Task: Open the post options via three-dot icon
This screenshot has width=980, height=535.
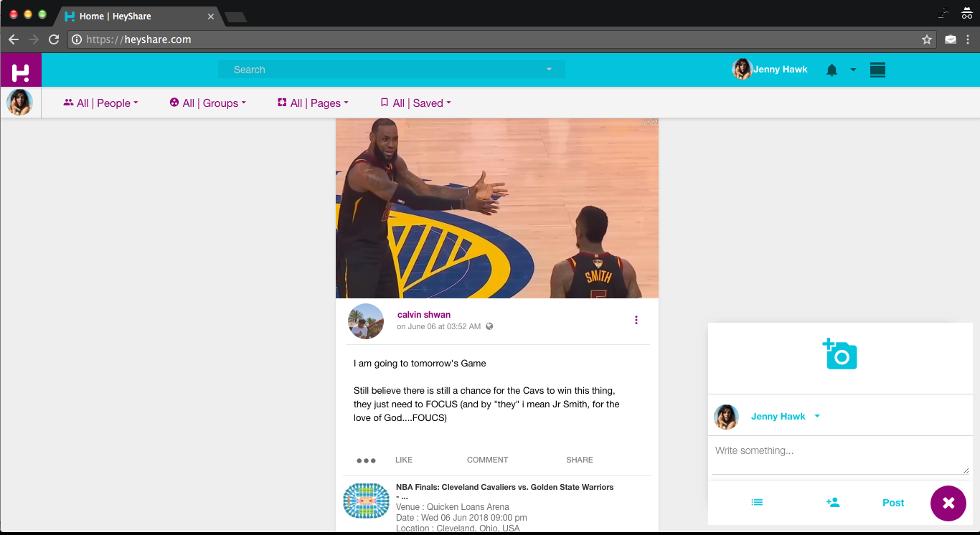Action: tap(636, 320)
